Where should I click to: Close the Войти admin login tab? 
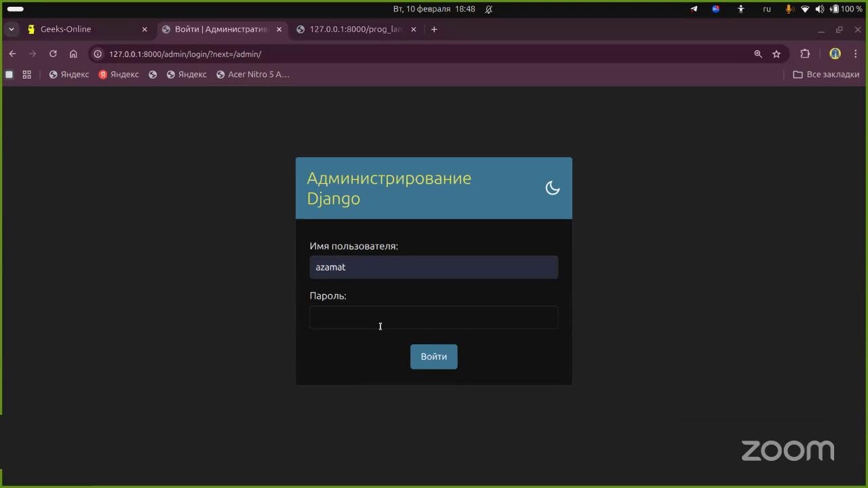[x=279, y=29]
